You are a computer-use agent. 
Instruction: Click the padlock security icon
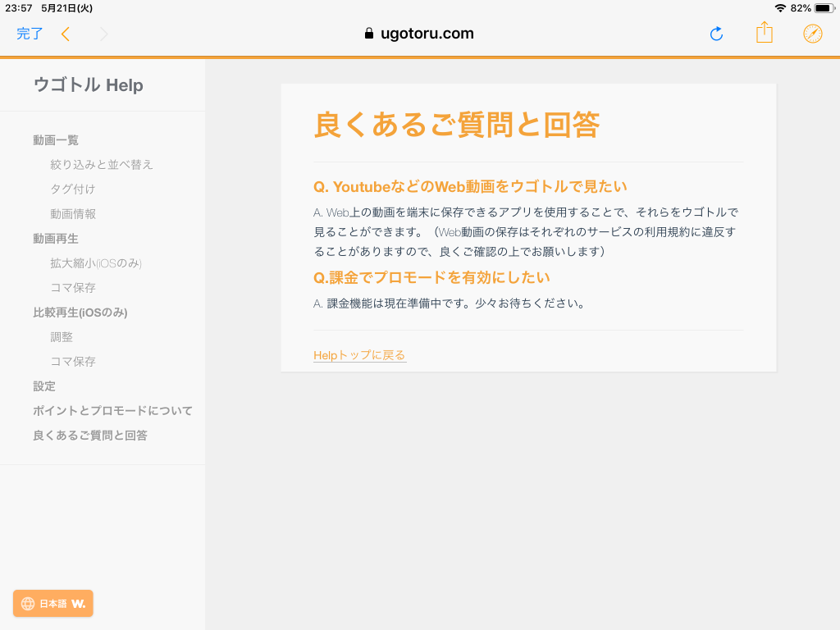tap(368, 33)
